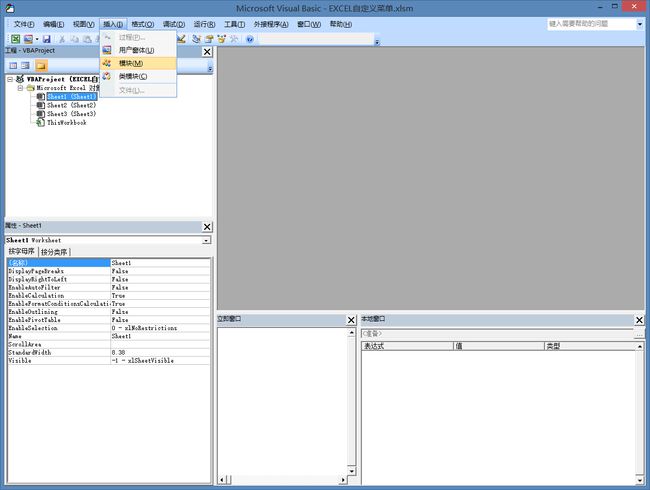Click the StandardWidth value 8.38
This screenshot has width=650, height=490.
click(160, 352)
